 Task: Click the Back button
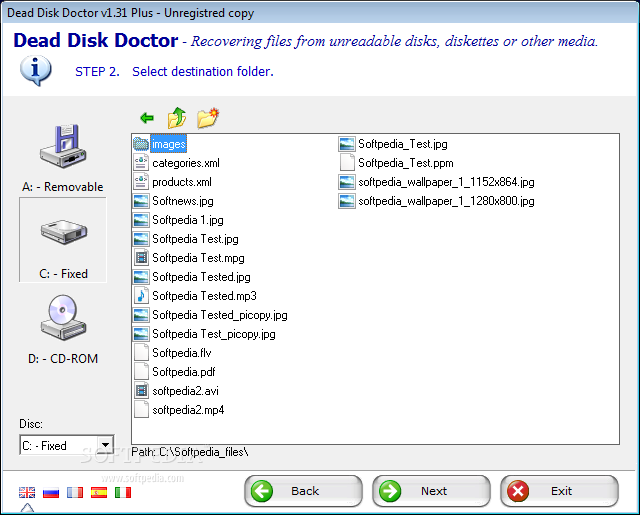(x=303, y=491)
